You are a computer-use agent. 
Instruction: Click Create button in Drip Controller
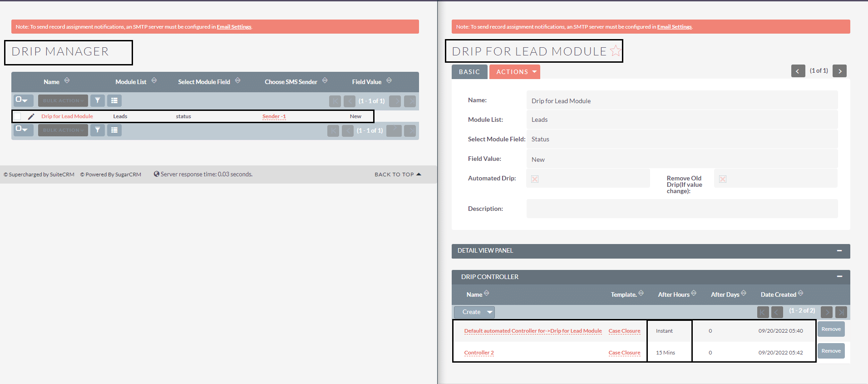(471, 312)
